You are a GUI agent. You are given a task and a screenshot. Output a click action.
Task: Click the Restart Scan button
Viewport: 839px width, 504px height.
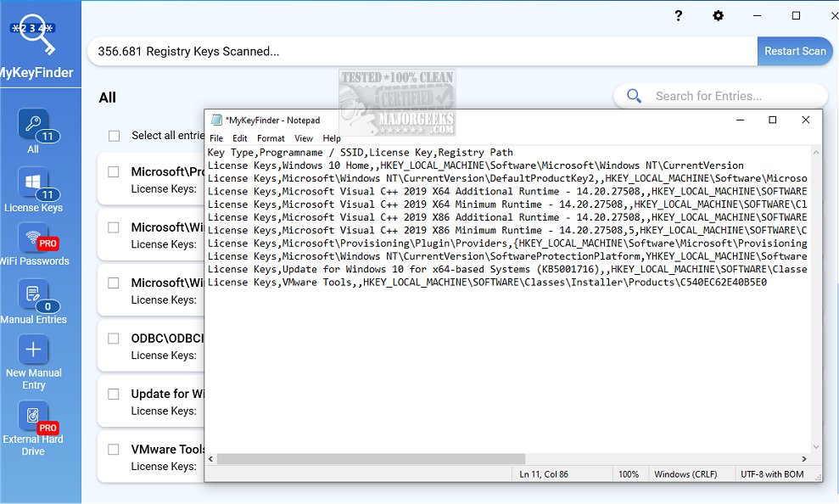[x=795, y=52]
